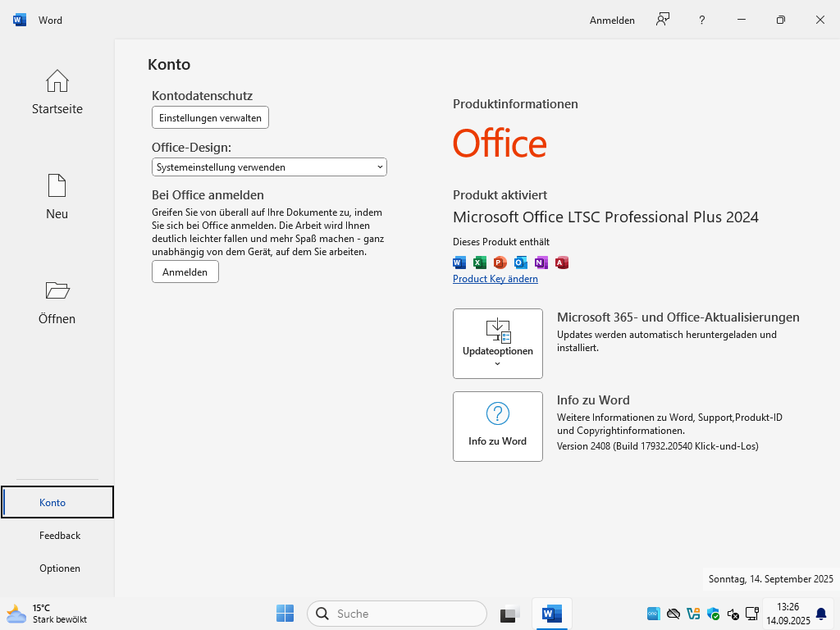The image size is (840, 630).
Task: Create a new document via Neu
Action: point(57,197)
